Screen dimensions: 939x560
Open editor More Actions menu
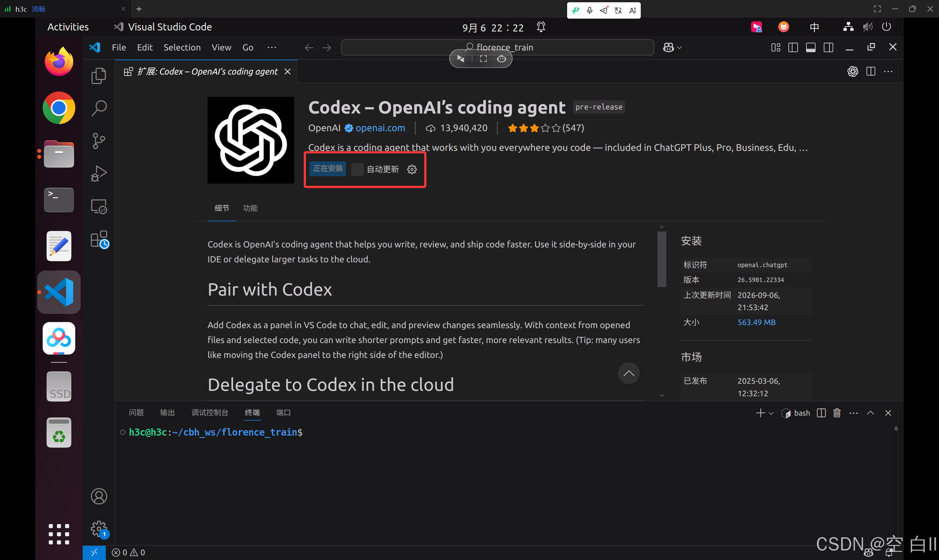[x=888, y=71]
